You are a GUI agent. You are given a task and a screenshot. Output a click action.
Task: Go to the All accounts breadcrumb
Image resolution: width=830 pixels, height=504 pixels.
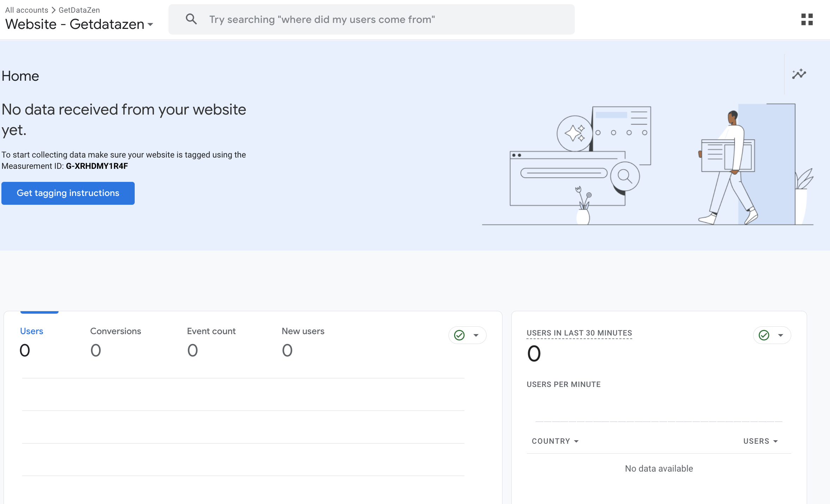26,10
